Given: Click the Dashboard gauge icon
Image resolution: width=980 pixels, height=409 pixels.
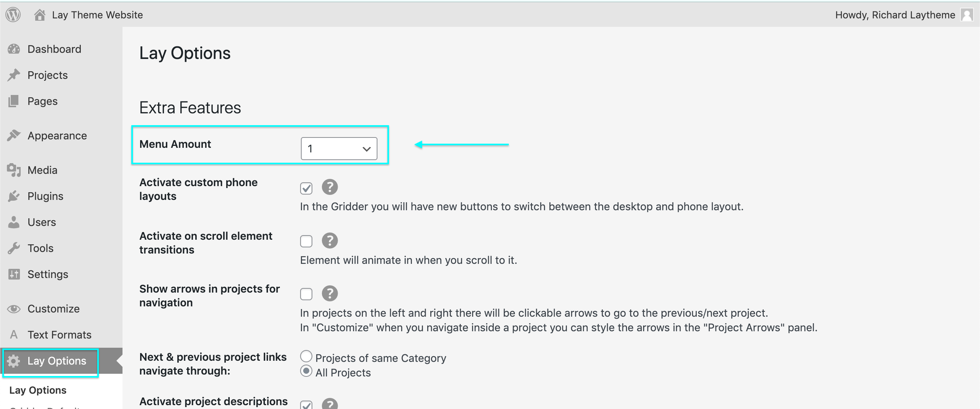Looking at the screenshot, I should (14, 49).
